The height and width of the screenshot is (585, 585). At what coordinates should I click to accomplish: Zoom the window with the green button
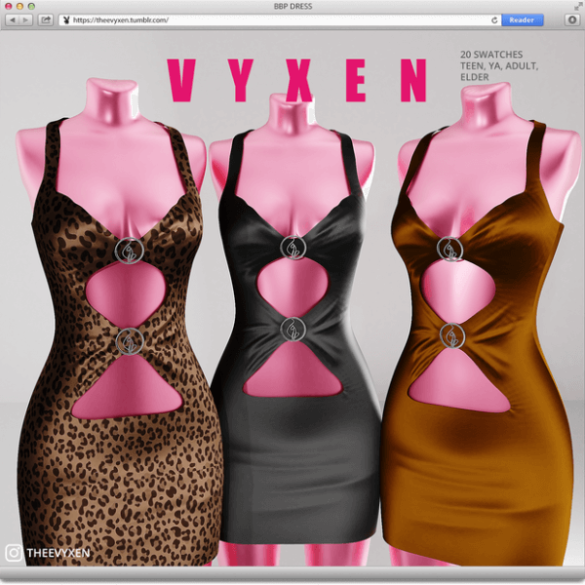(31, 6)
